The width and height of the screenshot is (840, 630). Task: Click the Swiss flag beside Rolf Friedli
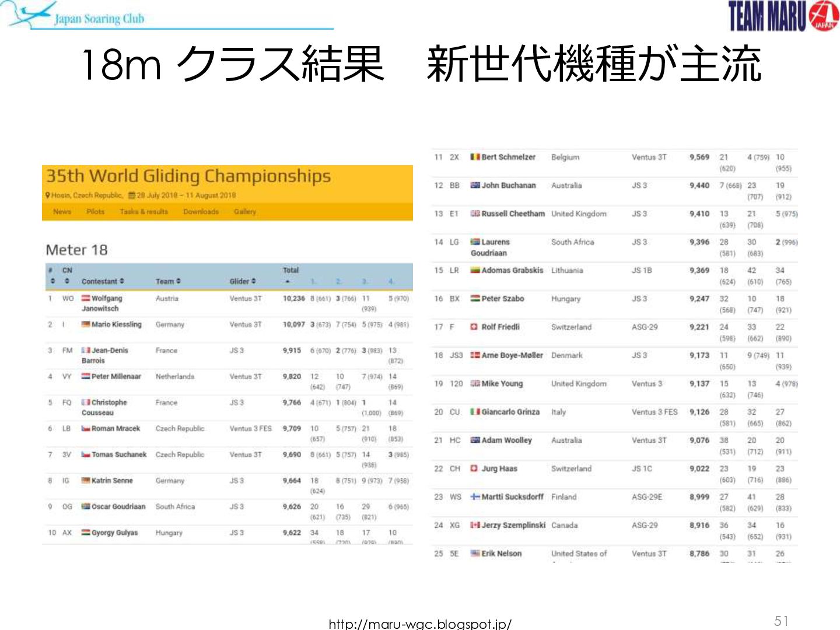[x=475, y=327]
